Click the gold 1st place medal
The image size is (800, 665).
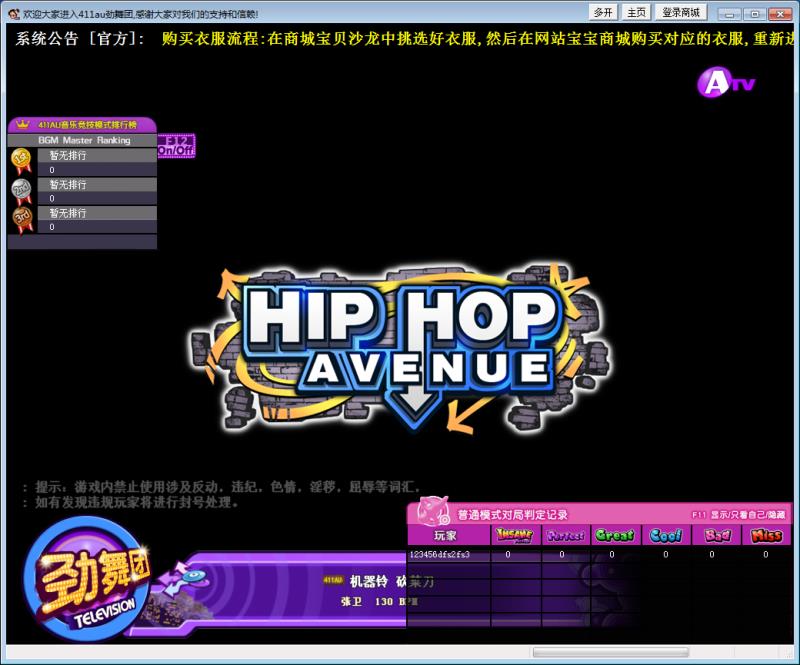21,160
